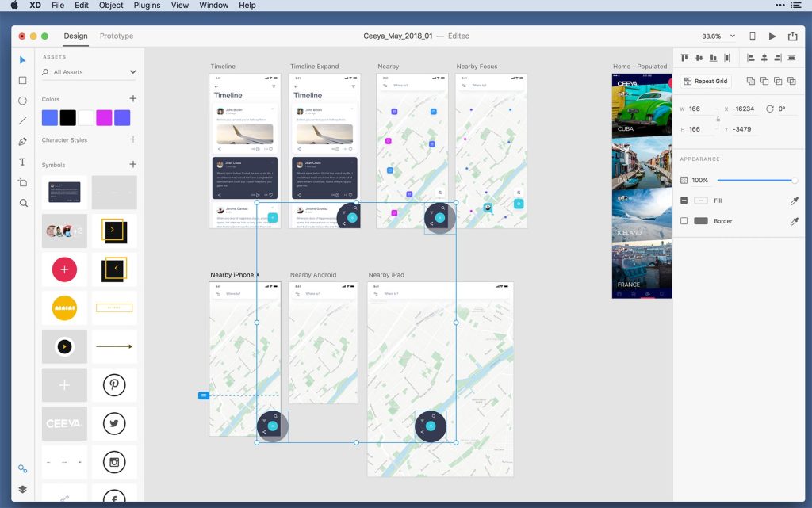812x508 pixels.
Task: Start prototype preview with the play icon
Action: coord(772,36)
